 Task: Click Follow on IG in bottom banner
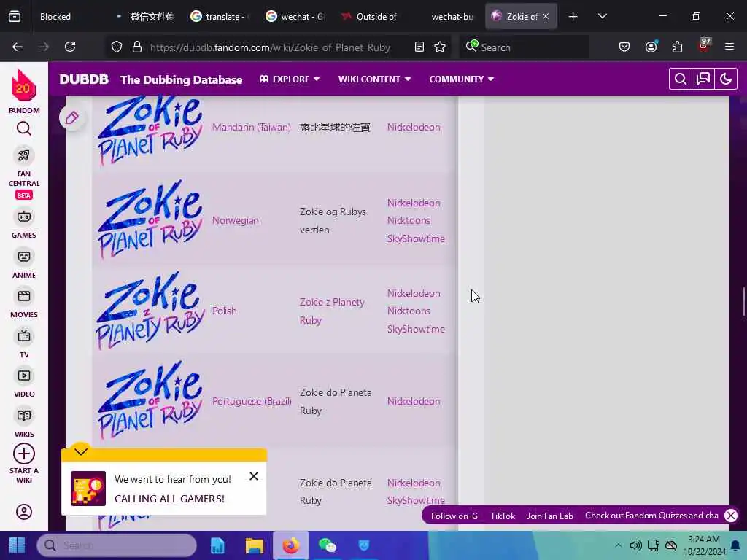454,516
